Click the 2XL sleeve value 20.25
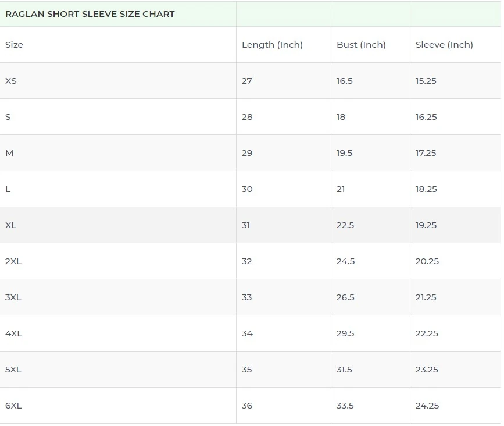This screenshot has height=426, width=504. (427, 261)
